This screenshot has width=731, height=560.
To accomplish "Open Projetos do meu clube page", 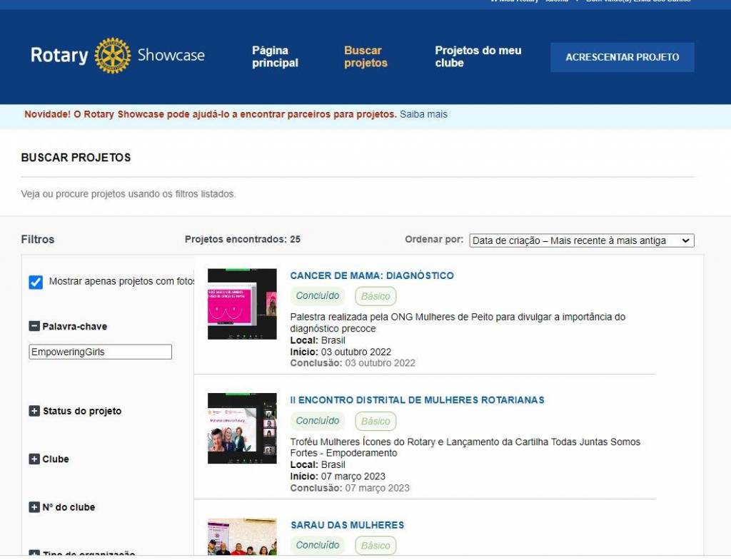I will 478,56.
